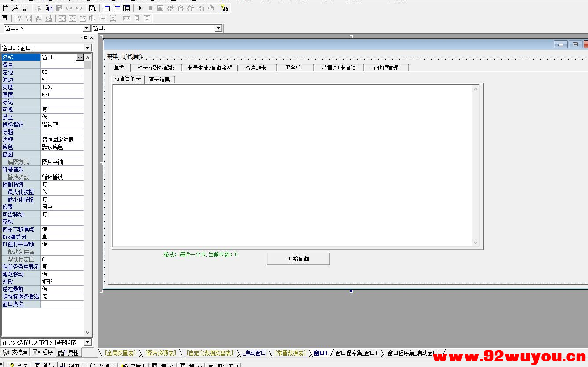Run the program with the play icon

click(140, 8)
